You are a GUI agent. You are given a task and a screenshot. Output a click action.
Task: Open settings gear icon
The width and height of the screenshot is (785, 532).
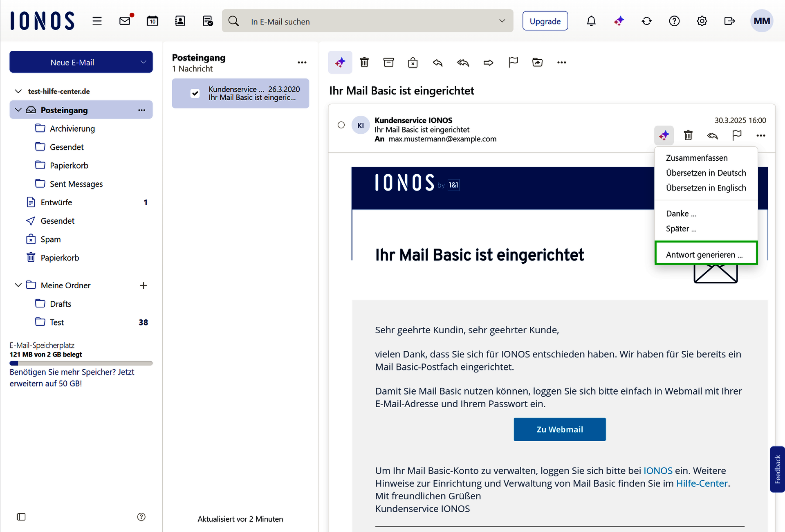click(x=702, y=21)
